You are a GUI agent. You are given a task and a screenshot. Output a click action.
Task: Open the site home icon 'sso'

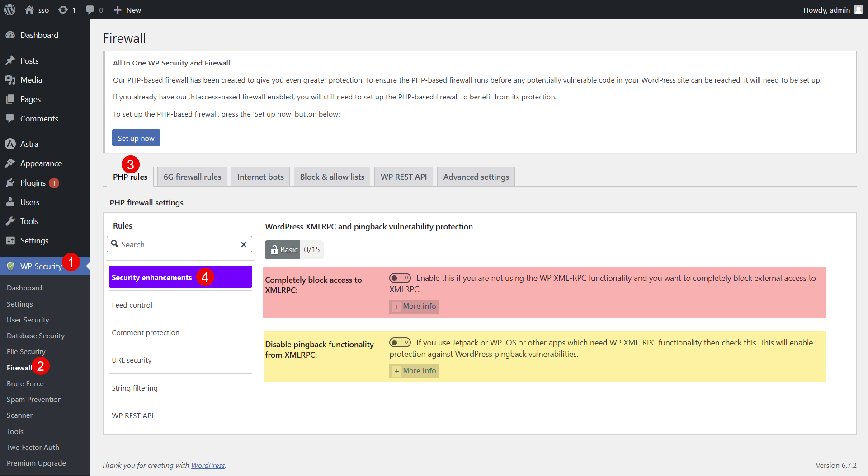(30, 10)
